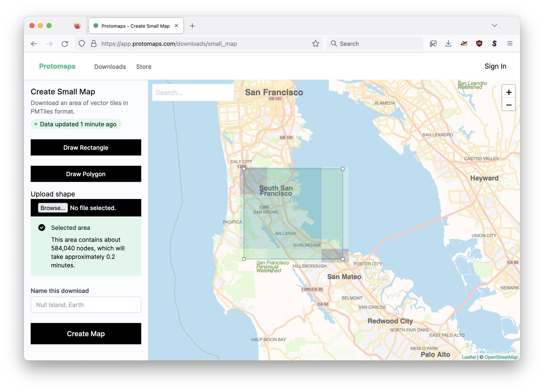
Task: Click the S extension icon in toolbar
Action: [x=494, y=44]
